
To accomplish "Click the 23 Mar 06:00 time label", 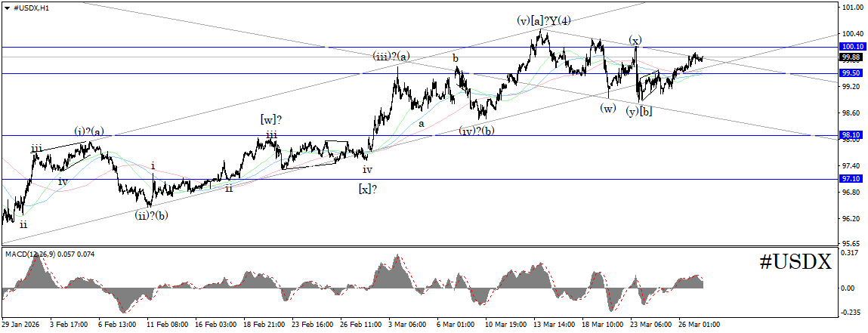I will click(x=651, y=324).
